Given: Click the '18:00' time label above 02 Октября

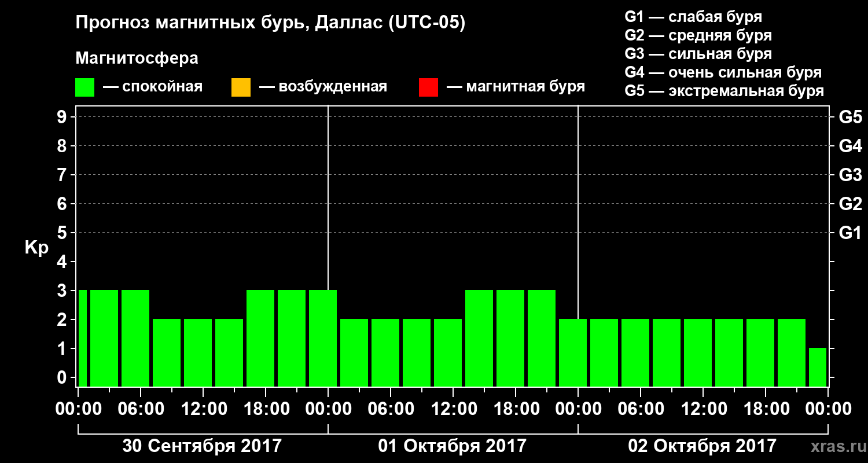Looking at the screenshot, I should (x=766, y=409).
